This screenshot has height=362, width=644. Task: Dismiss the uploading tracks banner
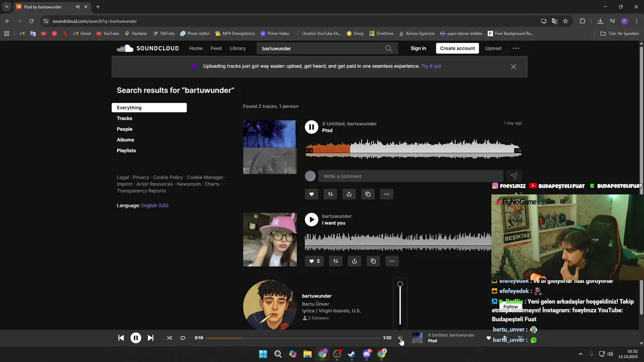pyautogui.click(x=513, y=66)
